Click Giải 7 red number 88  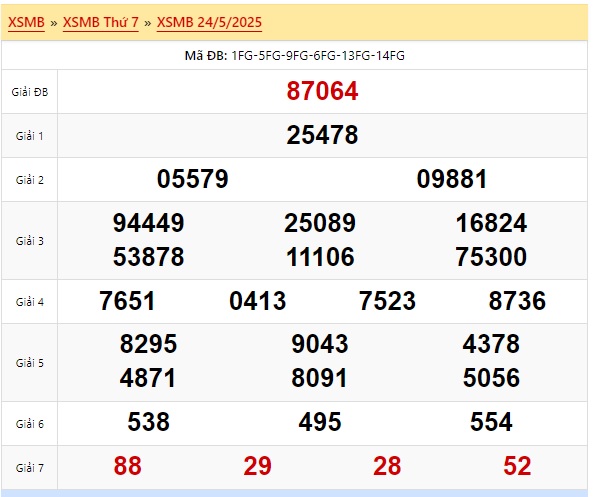(127, 466)
